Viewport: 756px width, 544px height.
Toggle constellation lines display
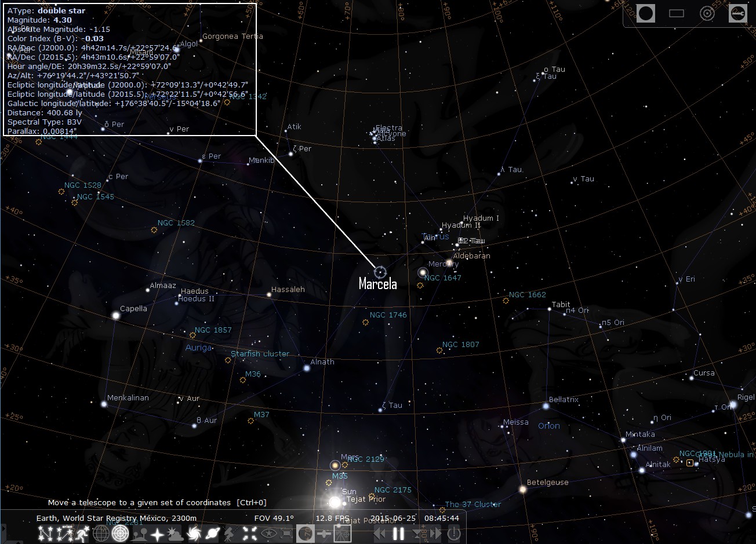coord(45,534)
